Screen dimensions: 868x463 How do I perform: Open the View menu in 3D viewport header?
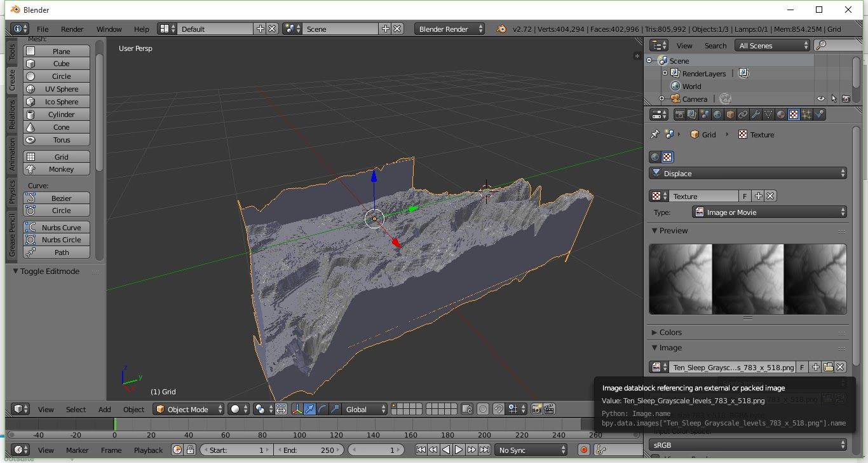tap(45, 409)
